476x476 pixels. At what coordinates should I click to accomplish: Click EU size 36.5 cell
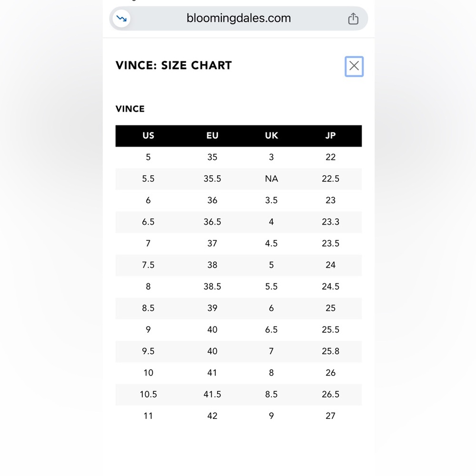coord(212,222)
